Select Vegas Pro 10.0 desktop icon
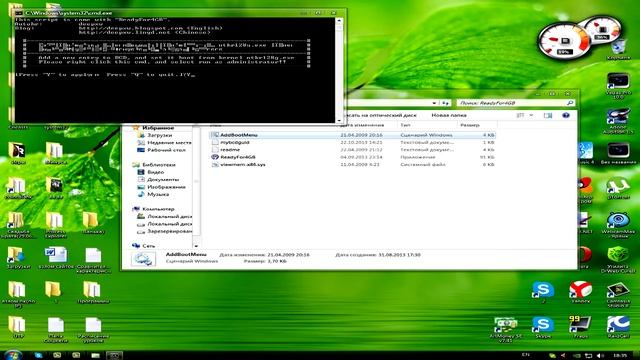 click(x=618, y=85)
